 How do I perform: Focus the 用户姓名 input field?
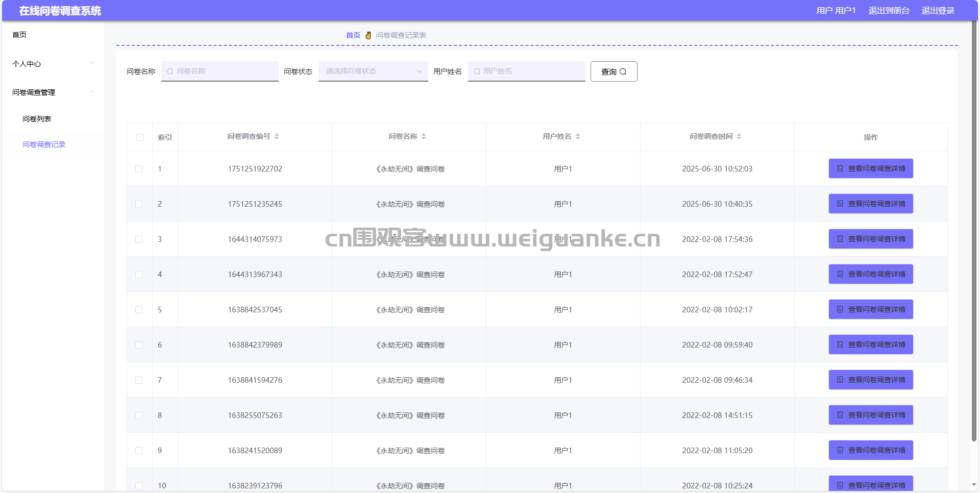tap(527, 71)
